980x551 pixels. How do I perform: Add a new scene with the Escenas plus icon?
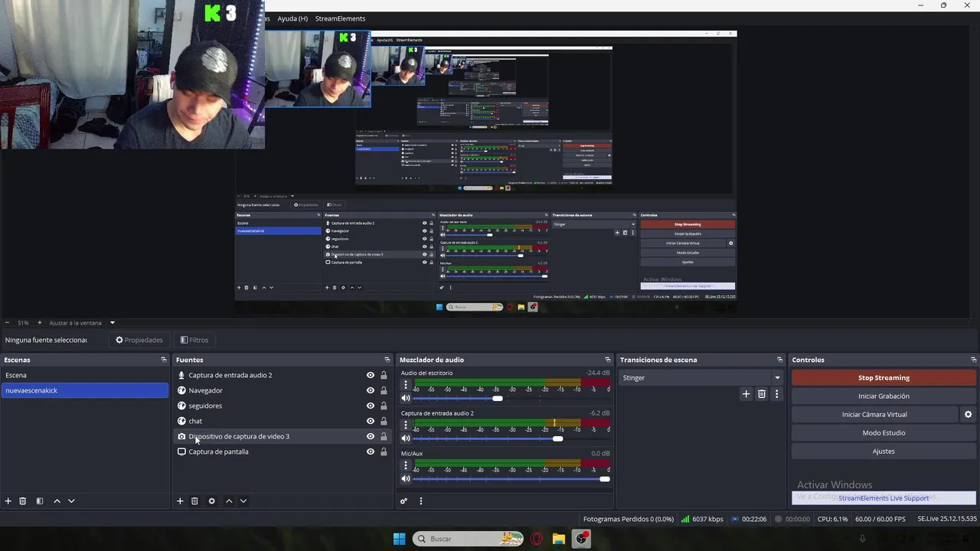[x=8, y=501]
